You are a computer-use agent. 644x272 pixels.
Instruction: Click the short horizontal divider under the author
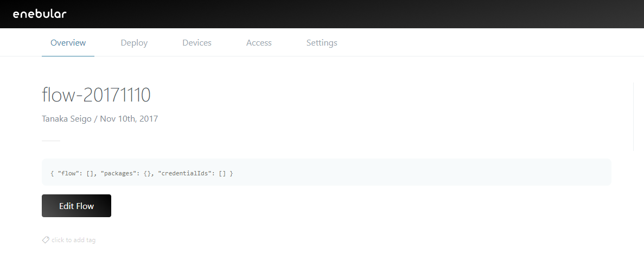pos(51,141)
